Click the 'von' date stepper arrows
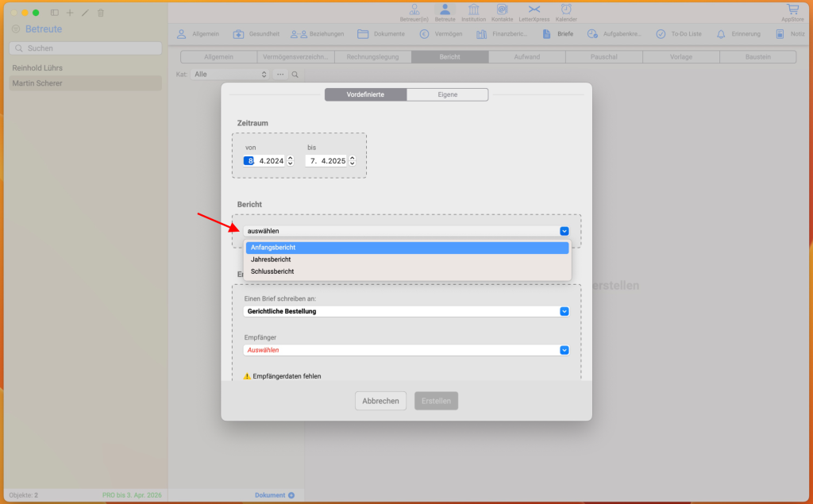Image resolution: width=813 pixels, height=504 pixels. 290,161
